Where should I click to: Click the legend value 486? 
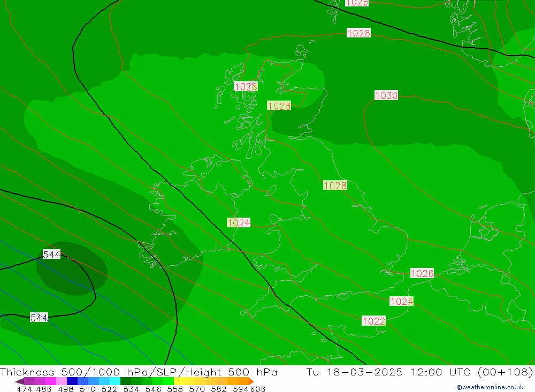pos(44,389)
